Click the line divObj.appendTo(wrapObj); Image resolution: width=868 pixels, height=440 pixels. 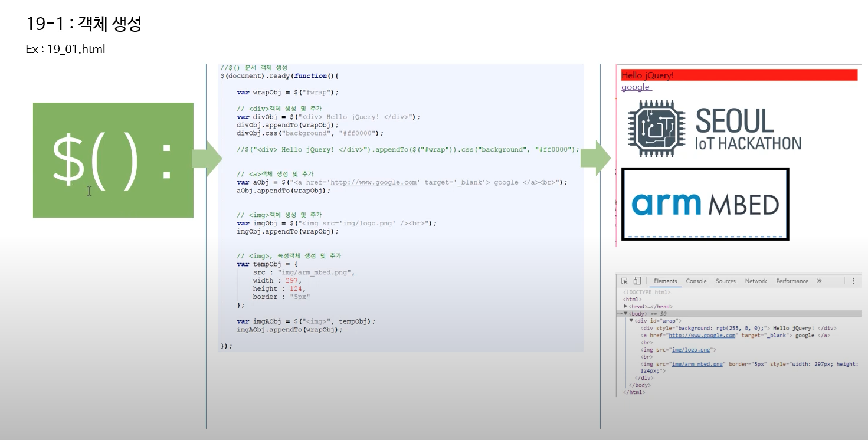(288, 125)
